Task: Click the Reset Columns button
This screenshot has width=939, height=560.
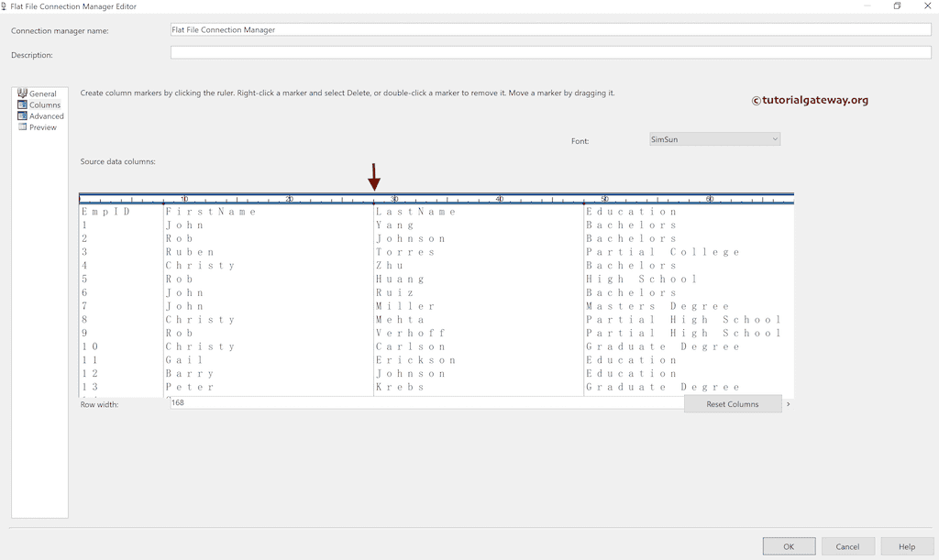Action: coord(733,403)
